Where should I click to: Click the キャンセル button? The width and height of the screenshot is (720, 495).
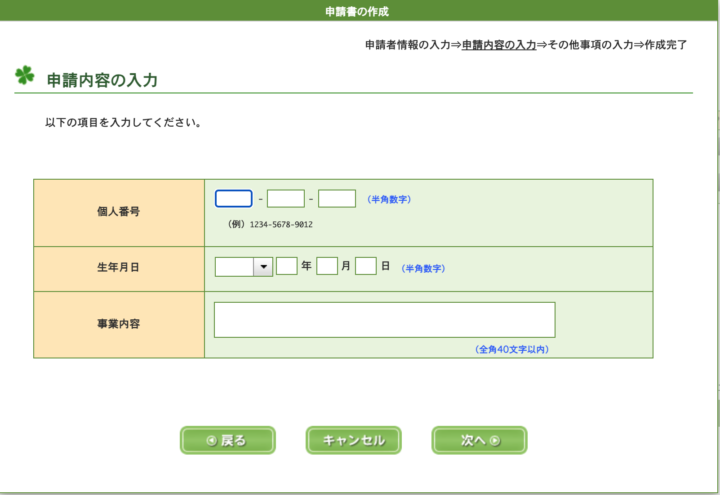[354, 440]
